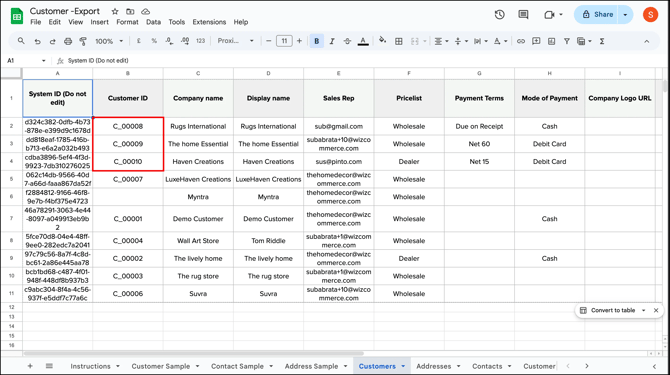Collapse the toolbar with the chevron
Screen dimensions: 670x375
pos(646,41)
